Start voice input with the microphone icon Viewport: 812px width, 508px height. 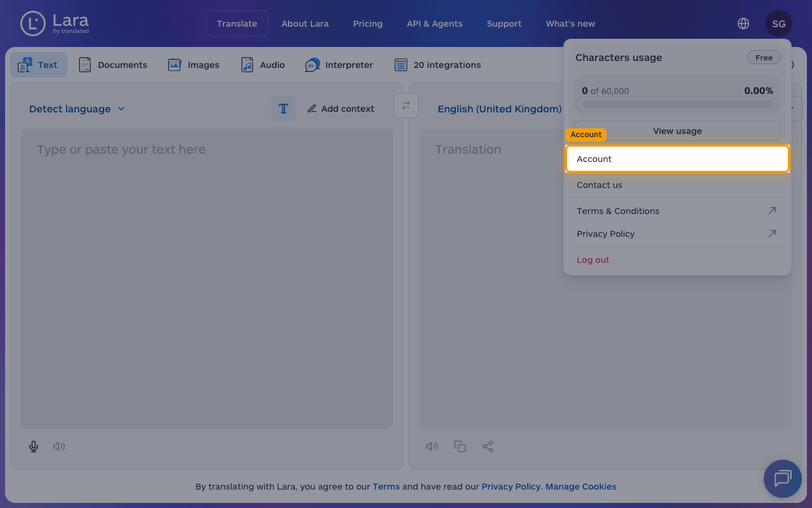(34, 446)
